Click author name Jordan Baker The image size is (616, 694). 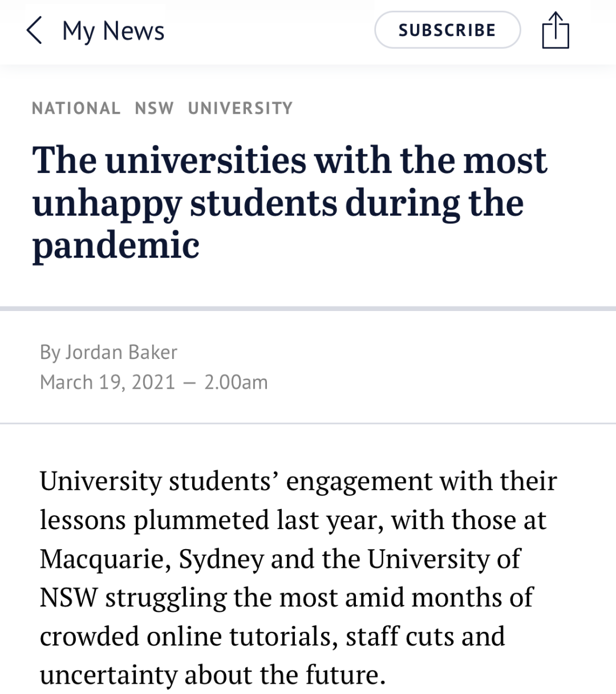(121, 352)
